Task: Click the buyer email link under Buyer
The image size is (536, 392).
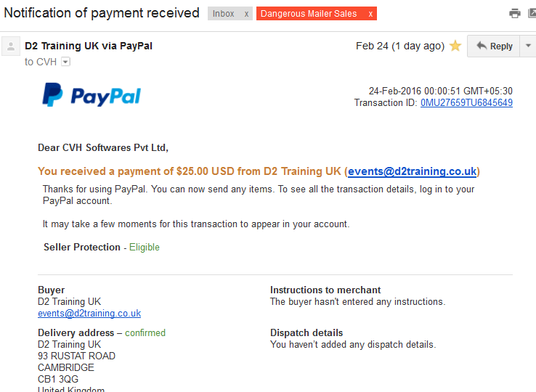Action: pyautogui.click(x=89, y=313)
